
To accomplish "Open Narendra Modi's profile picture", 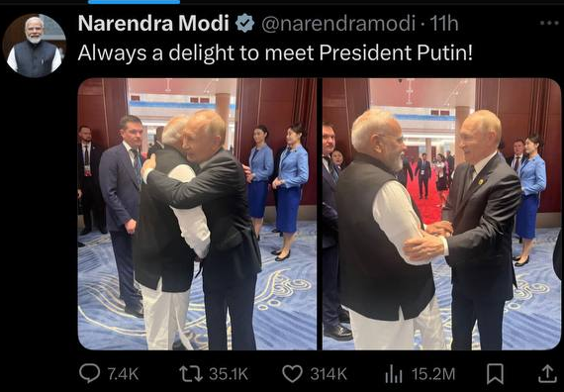I will [x=35, y=46].
